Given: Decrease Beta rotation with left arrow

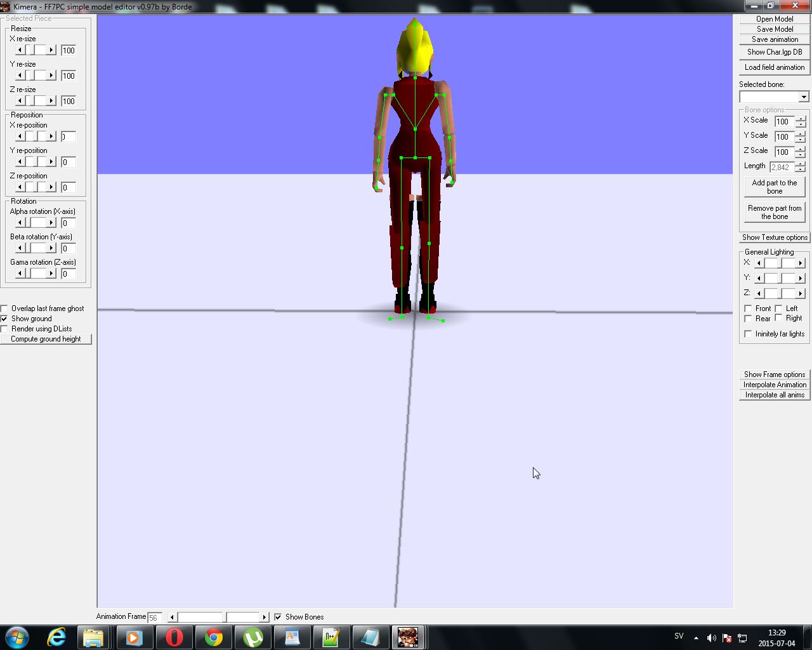Looking at the screenshot, I should [x=20, y=248].
